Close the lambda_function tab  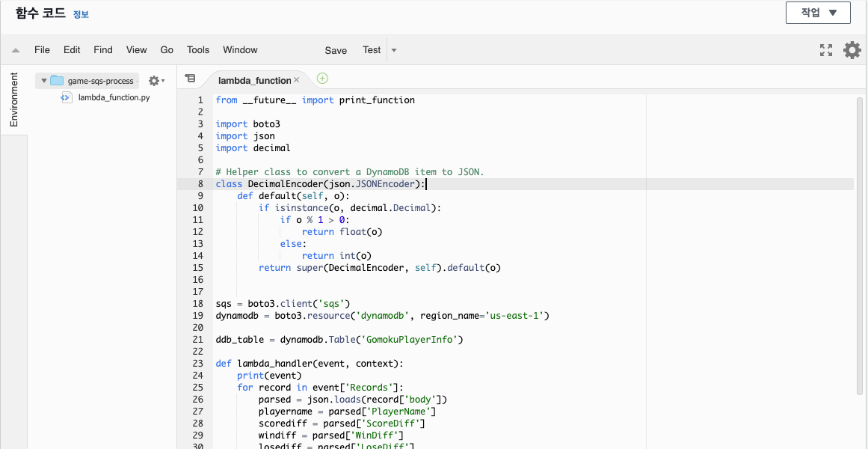[x=296, y=80]
